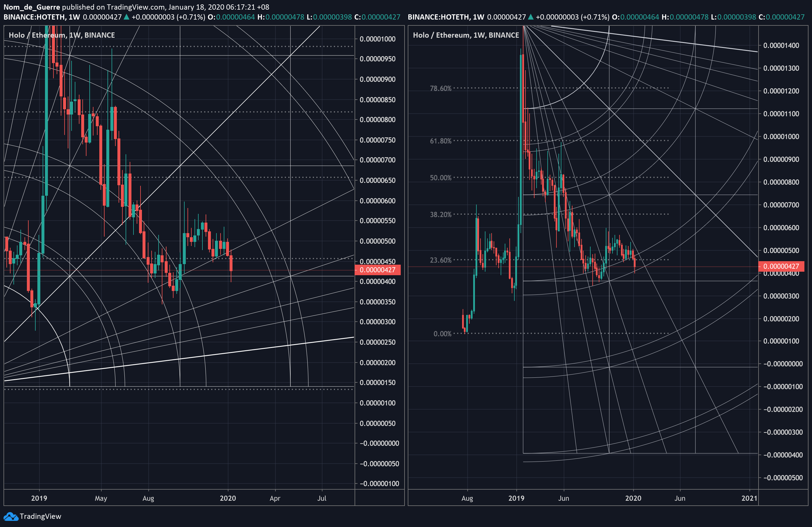The height and width of the screenshot is (527, 812).
Task: Click the TradingView cloud logo icon
Action: click(x=11, y=516)
